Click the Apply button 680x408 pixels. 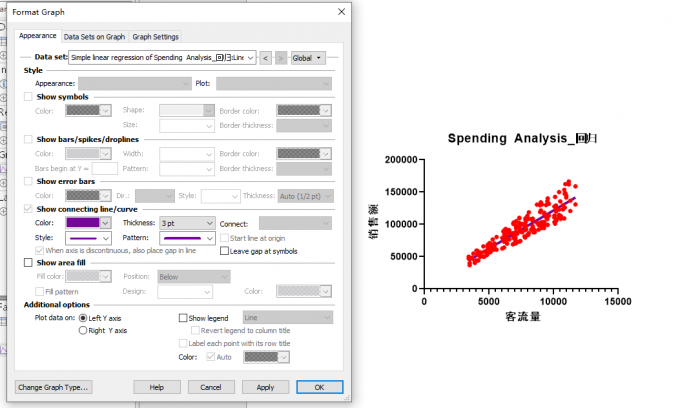[x=265, y=387]
